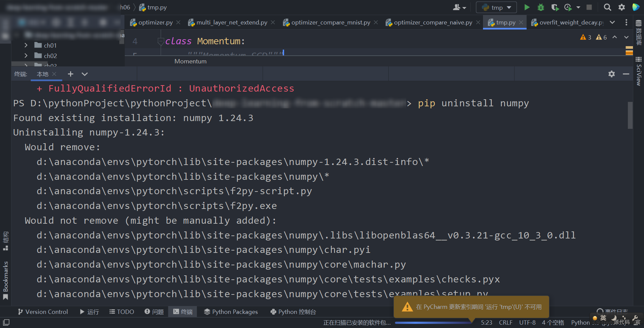The image size is (644, 328).
Task: Open the 结构 Structure side panel
Action: (5, 241)
